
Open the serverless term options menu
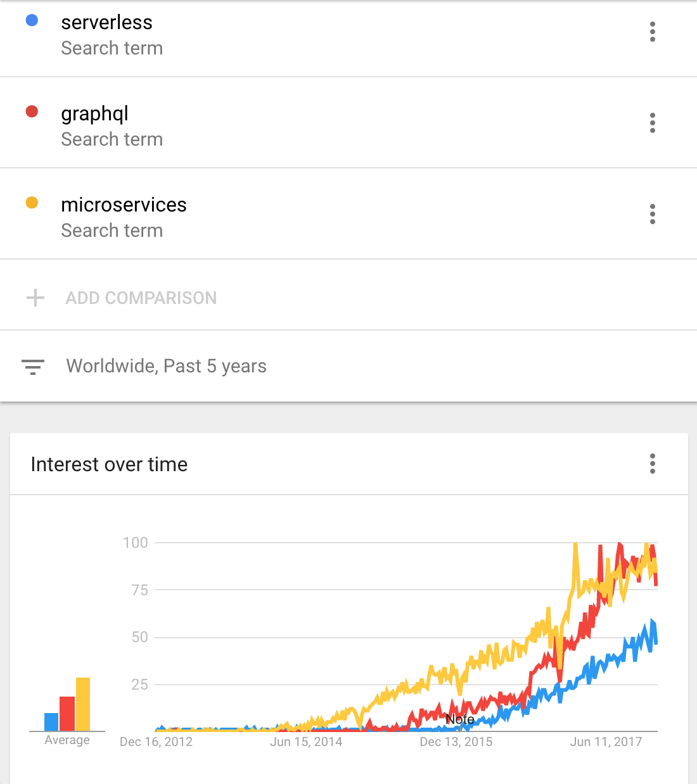pos(652,32)
